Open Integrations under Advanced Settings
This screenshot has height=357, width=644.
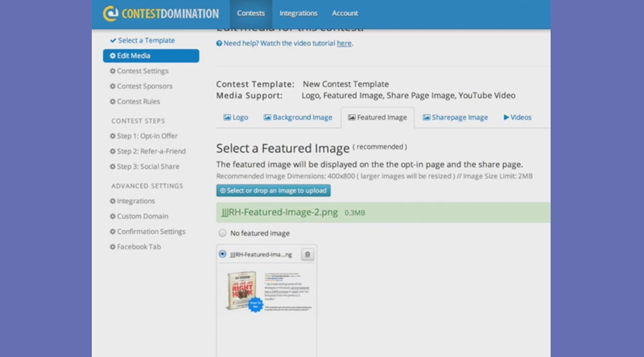pos(135,201)
